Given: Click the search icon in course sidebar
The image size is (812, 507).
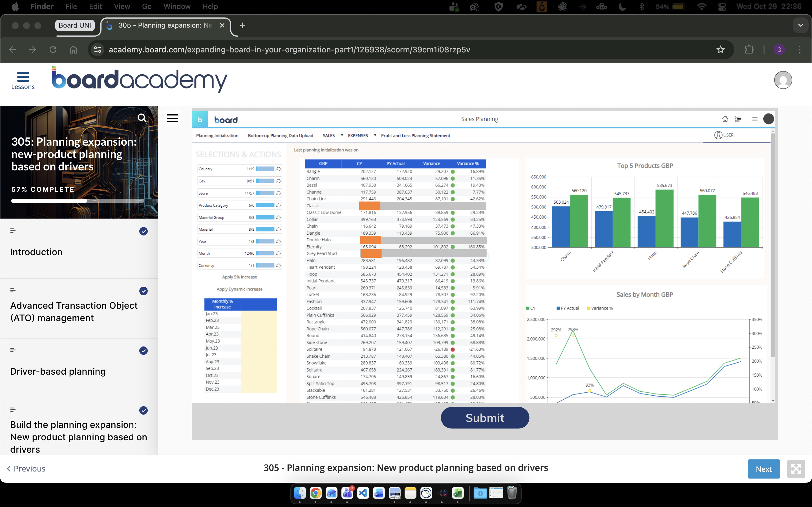Looking at the screenshot, I should click(142, 118).
